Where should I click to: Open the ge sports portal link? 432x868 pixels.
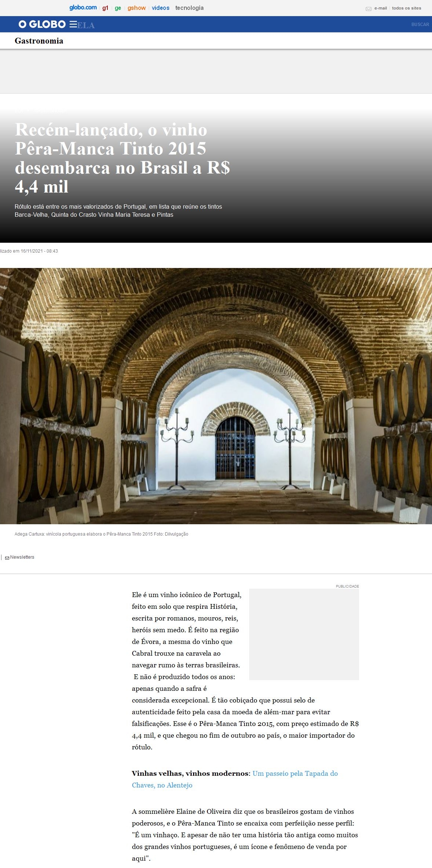point(118,8)
